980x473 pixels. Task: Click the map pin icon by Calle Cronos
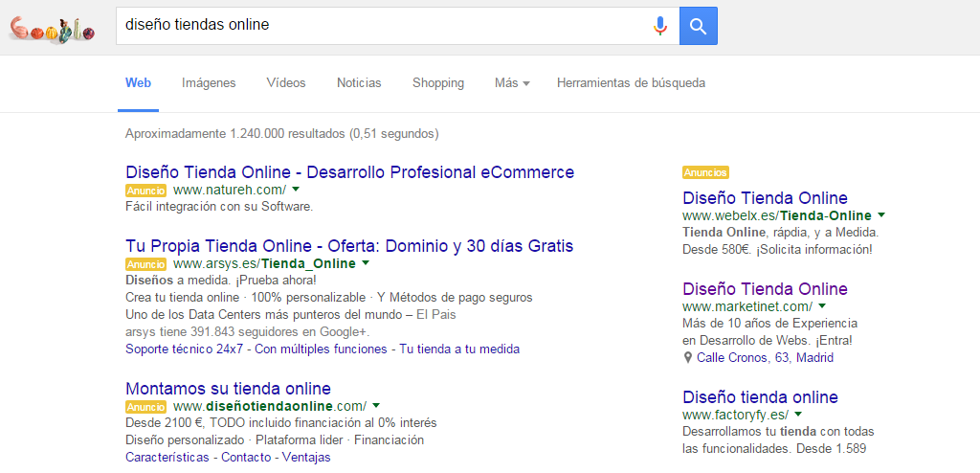688,358
